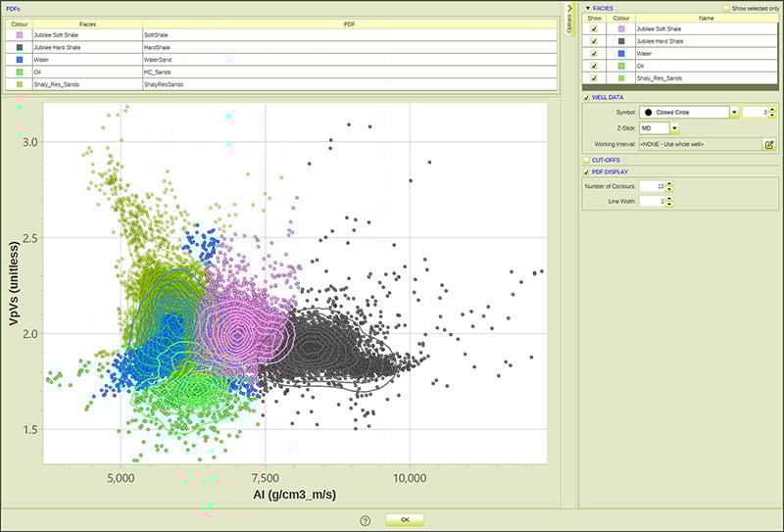
Task: Uncheck Show for Jubilee Soft Shale
Action: point(594,29)
